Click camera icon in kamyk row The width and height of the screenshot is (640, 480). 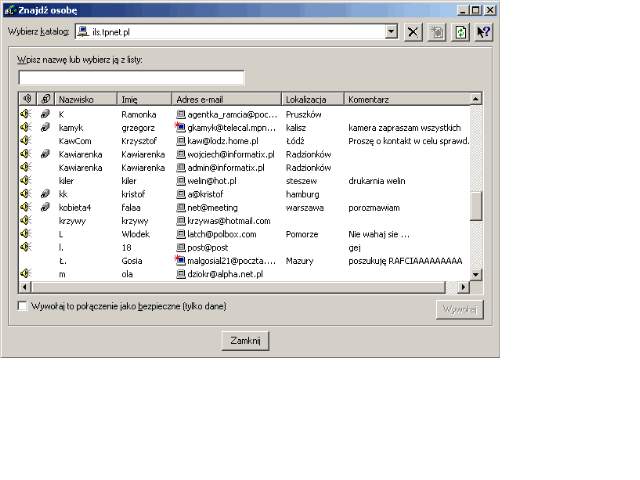pyautogui.click(x=45, y=127)
